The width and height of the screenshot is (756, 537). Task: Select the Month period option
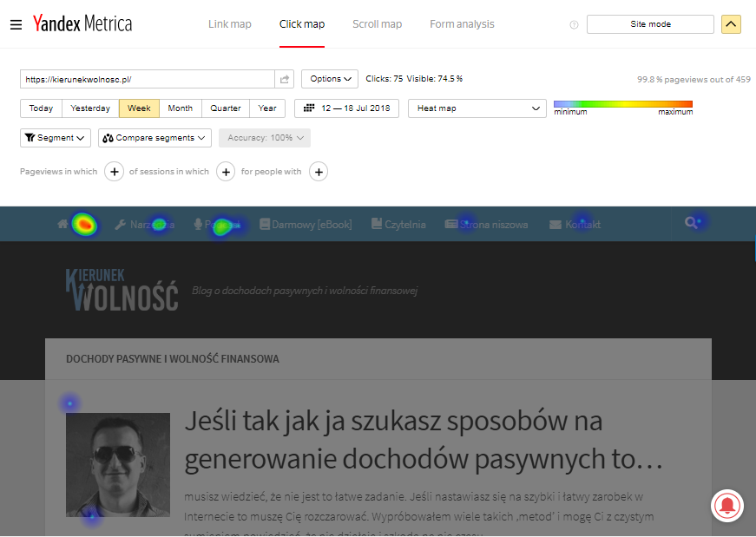tap(181, 108)
